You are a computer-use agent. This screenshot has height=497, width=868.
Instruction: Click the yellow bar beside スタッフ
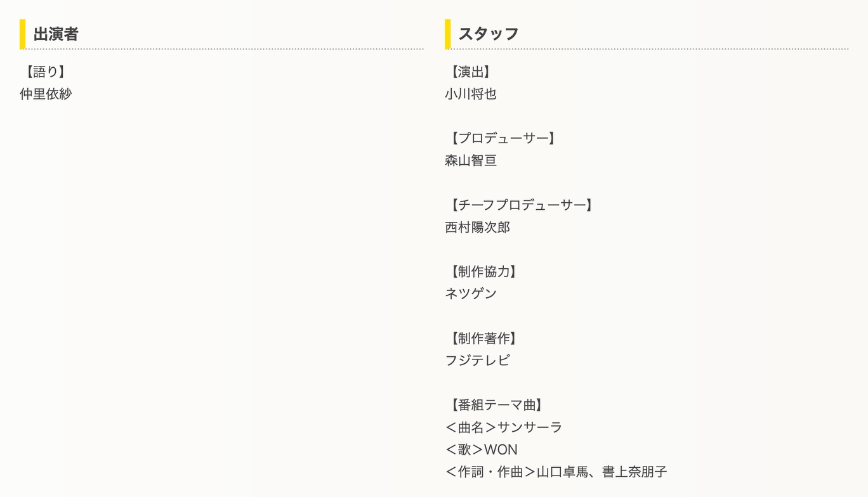(448, 34)
